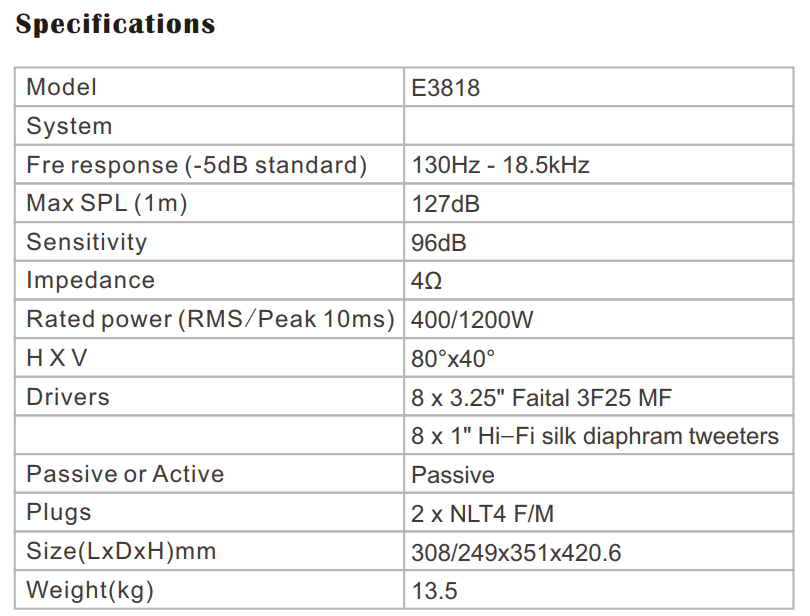Click the Specifications heading
This screenshot has height=616, width=810.
point(115,24)
